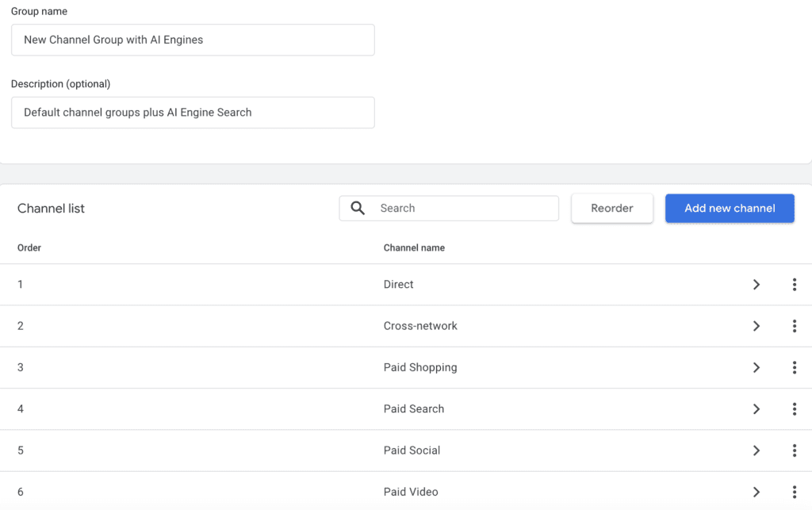
Task: Select the Paid Search channel name
Action: [x=413, y=409]
